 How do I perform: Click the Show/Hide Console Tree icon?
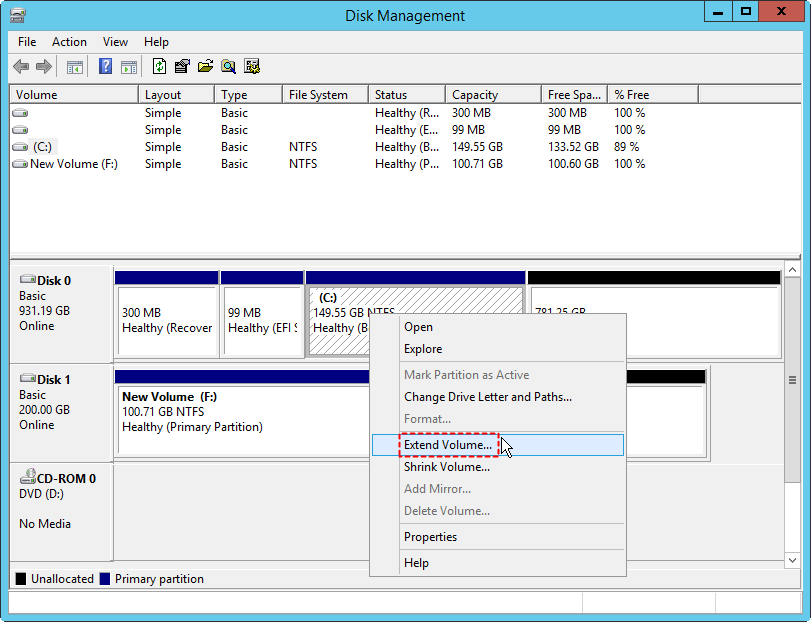(75, 67)
